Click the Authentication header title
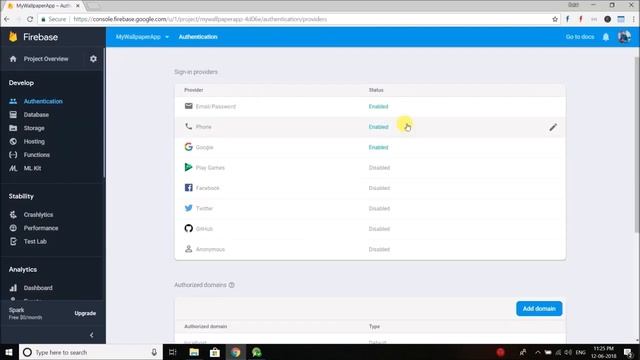Image resolution: width=640 pixels, height=360 pixels. [198, 37]
